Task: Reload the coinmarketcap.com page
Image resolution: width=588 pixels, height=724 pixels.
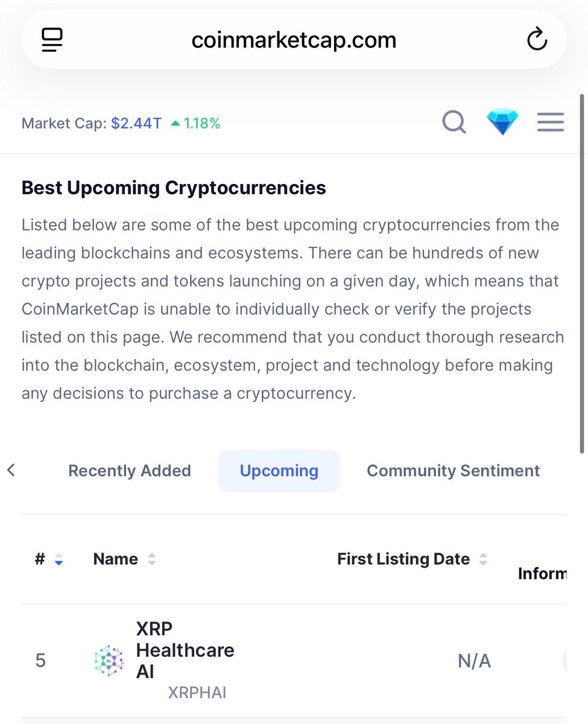Action: point(536,40)
